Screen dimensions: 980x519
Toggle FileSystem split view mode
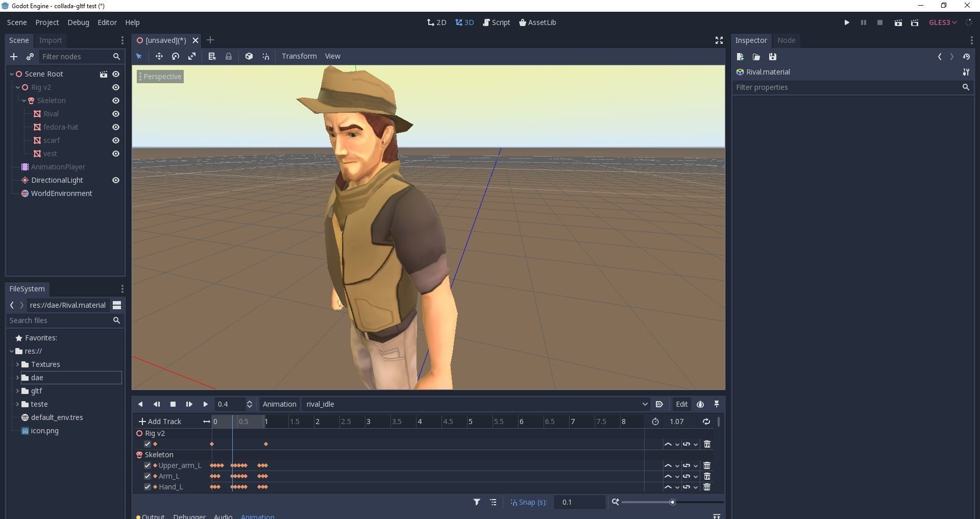(x=117, y=305)
